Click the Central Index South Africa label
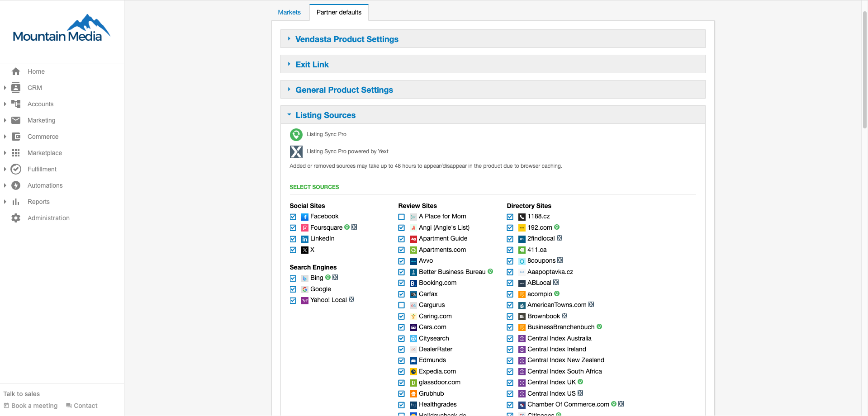This screenshot has height=416, width=868. pos(564,371)
